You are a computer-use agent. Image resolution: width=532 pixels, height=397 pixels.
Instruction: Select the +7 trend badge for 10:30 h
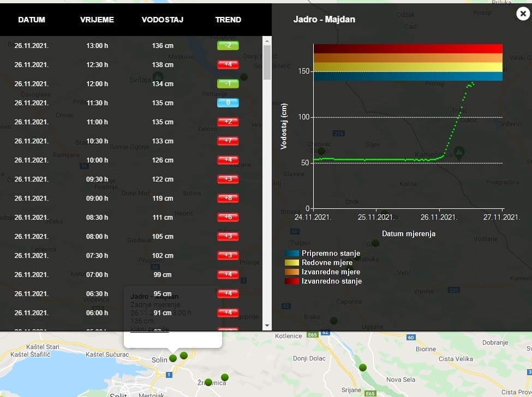pyautogui.click(x=228, y=141)
